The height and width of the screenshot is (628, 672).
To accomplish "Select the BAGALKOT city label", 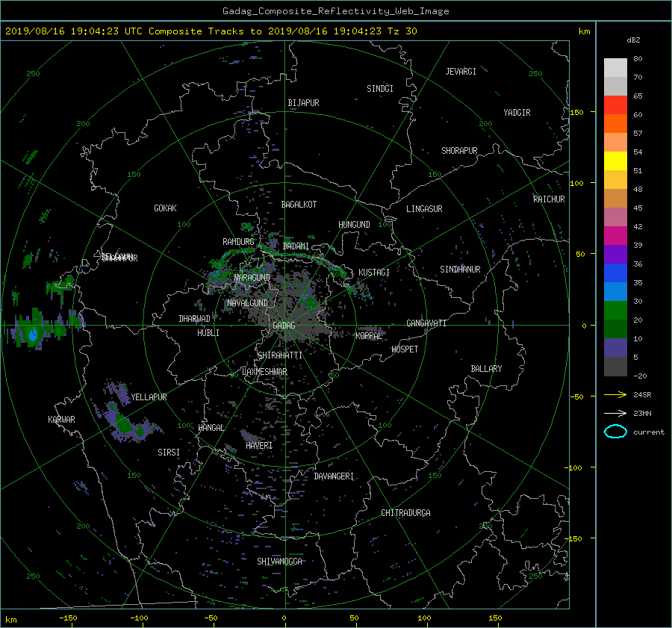I will 299,205.
